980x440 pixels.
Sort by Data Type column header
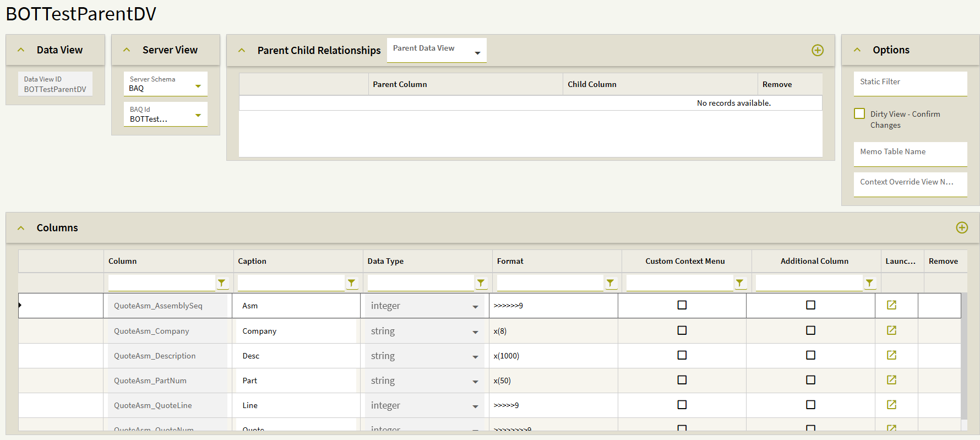(385, 261)
